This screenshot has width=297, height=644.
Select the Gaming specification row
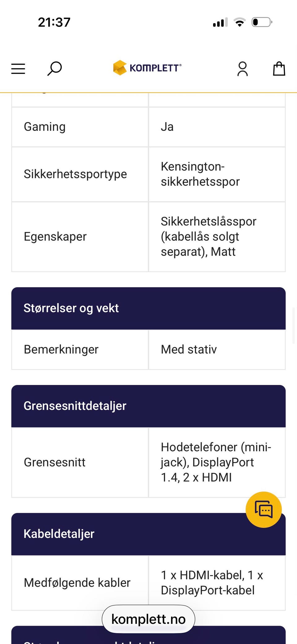[x=80, y=127]
